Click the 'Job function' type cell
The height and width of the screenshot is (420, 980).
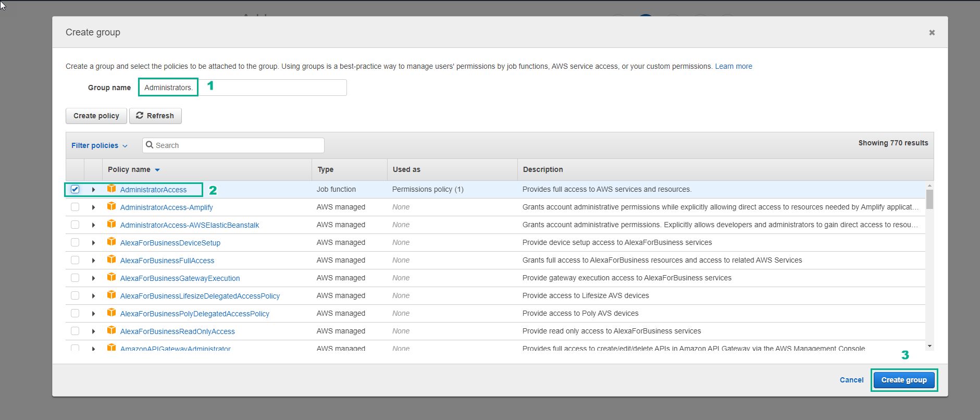click(336, 189)
